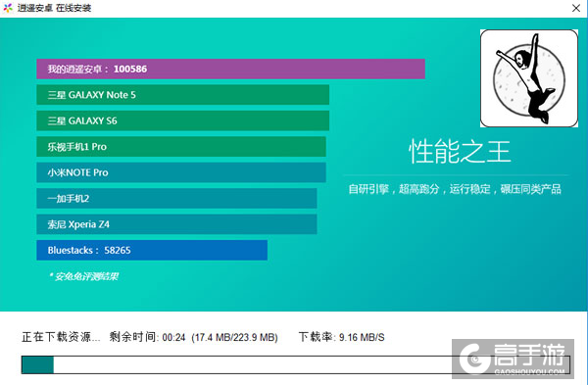The width and height of the screenshot is (588, 385).
Task: Click the 剩余时间 00:24 remaining time text
Action: click(147, 337)
